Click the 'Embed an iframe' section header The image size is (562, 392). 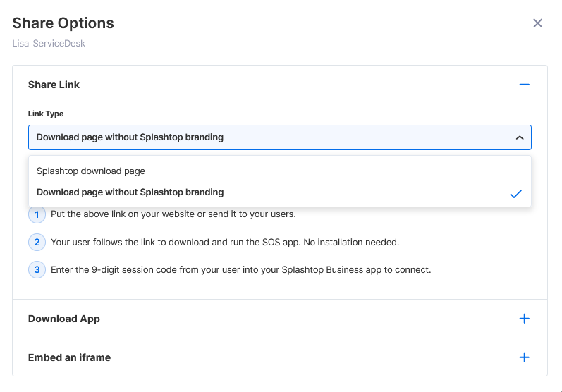pos(279,357)
